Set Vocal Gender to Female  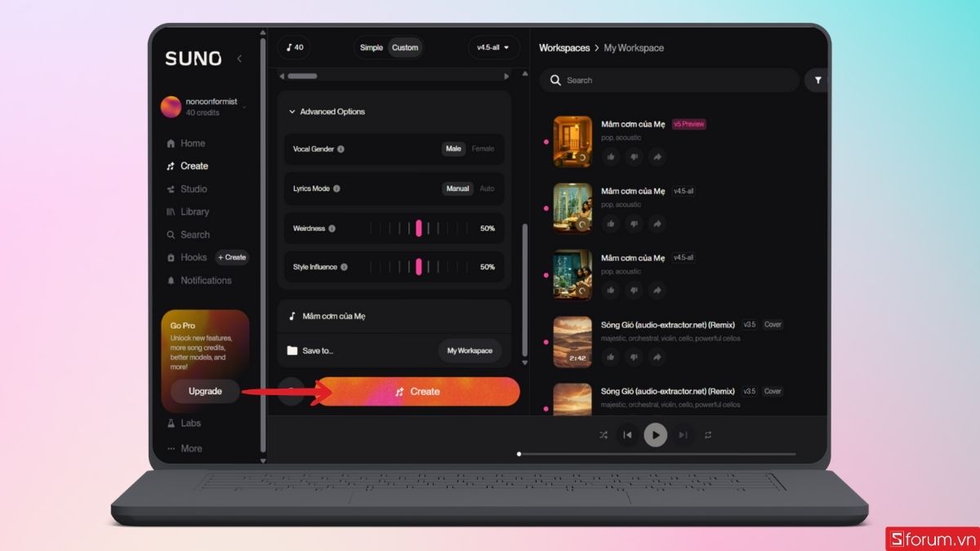[483, 149]
